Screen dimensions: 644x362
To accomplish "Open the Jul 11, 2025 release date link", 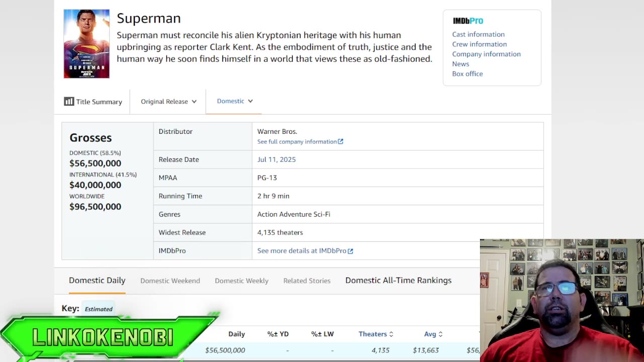I will (276, 159).
